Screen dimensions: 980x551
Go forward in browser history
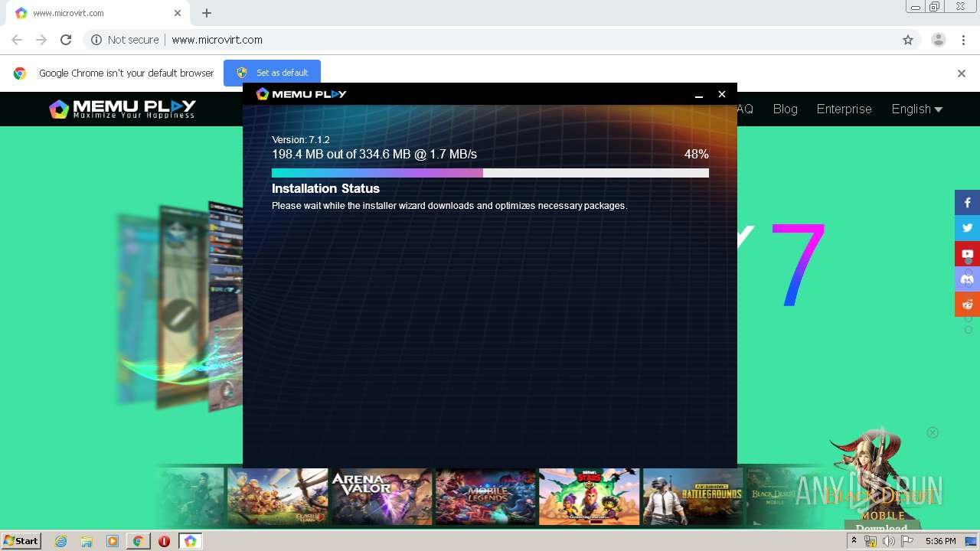click(41, 40)
